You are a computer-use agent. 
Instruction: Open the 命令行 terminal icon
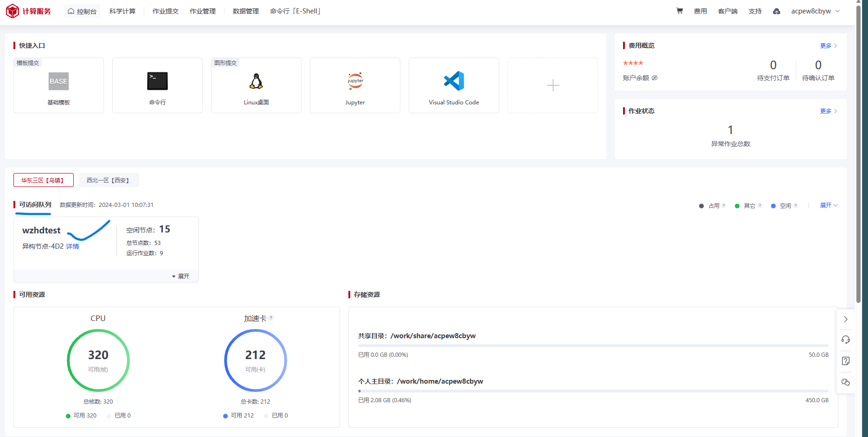(157, 82)
